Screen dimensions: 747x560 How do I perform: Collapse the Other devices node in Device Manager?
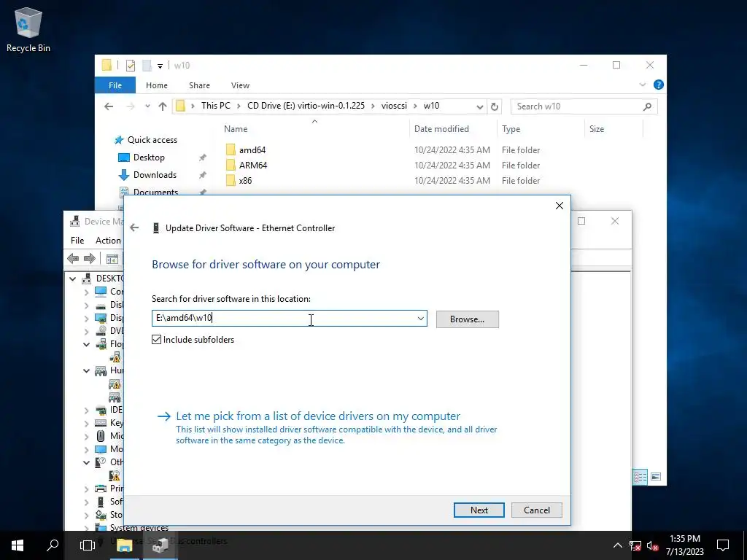coord(86,462)
